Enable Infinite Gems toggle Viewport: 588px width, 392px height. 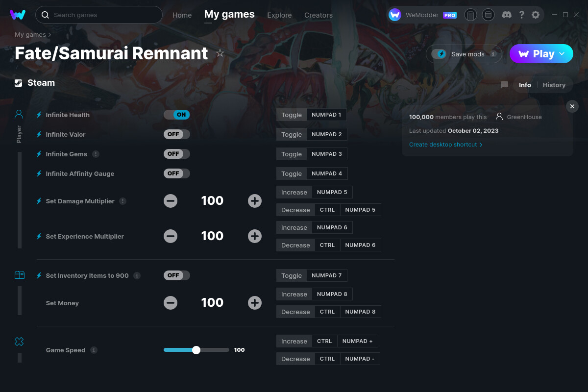click(177, 154)
